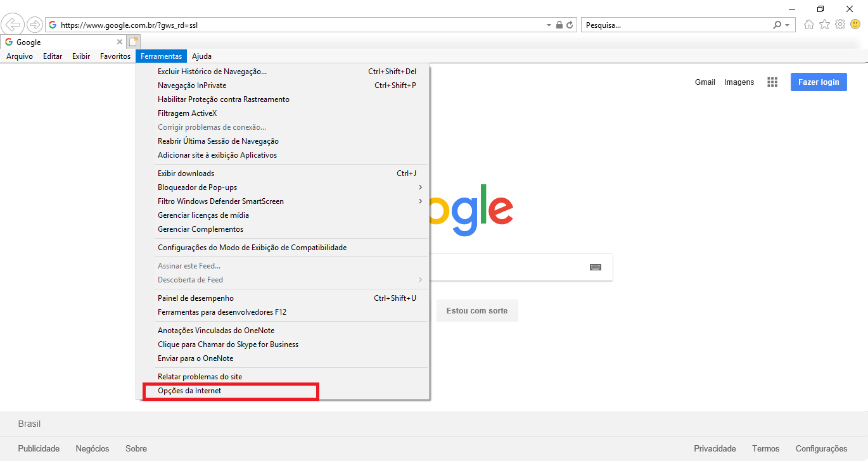Open Configurações do Modo de Exibição de Compatibilidade
The height and width of the screenshot is (461, 868).
[x=284, y=248]
